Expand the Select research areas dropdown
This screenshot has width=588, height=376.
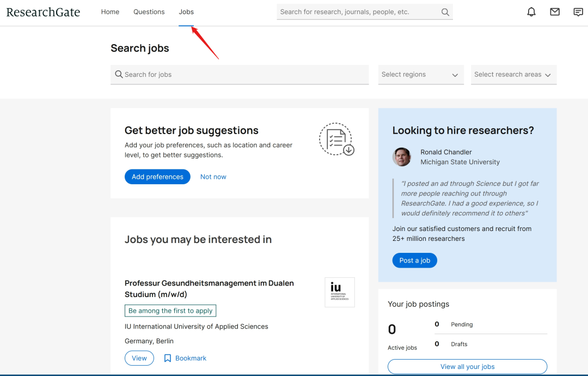(513, 74)
